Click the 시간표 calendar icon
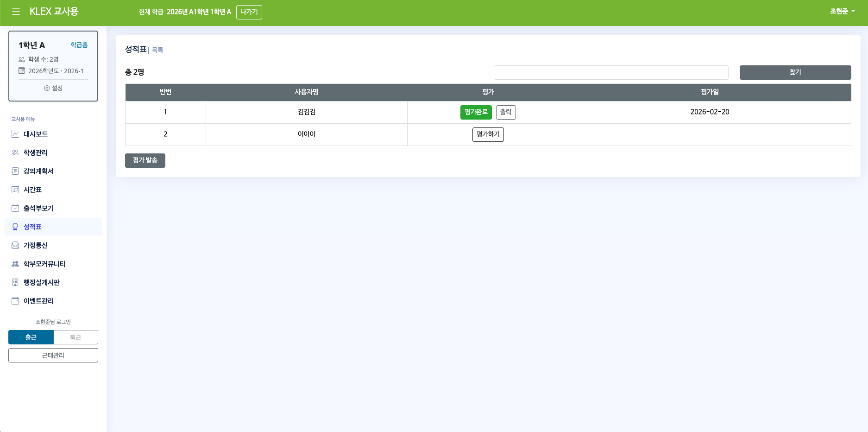Viewport: 868px width, 432px height. [15, 190]
